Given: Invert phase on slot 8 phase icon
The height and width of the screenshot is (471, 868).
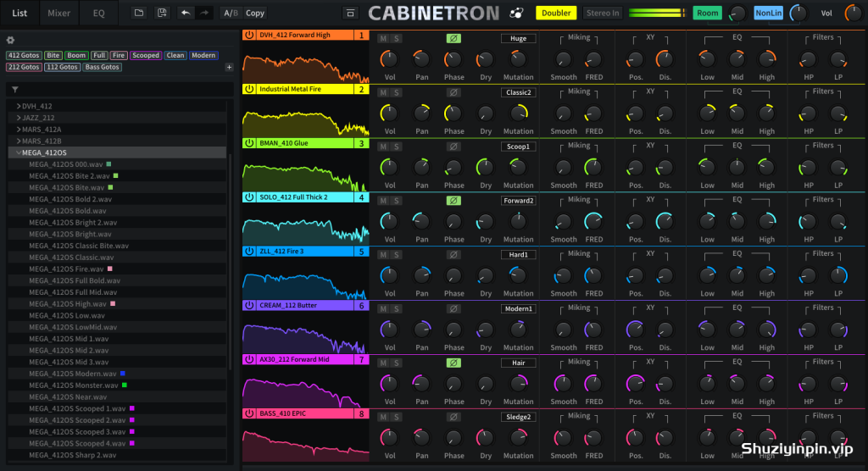Looking at the screenshot, I should point(453,417).
